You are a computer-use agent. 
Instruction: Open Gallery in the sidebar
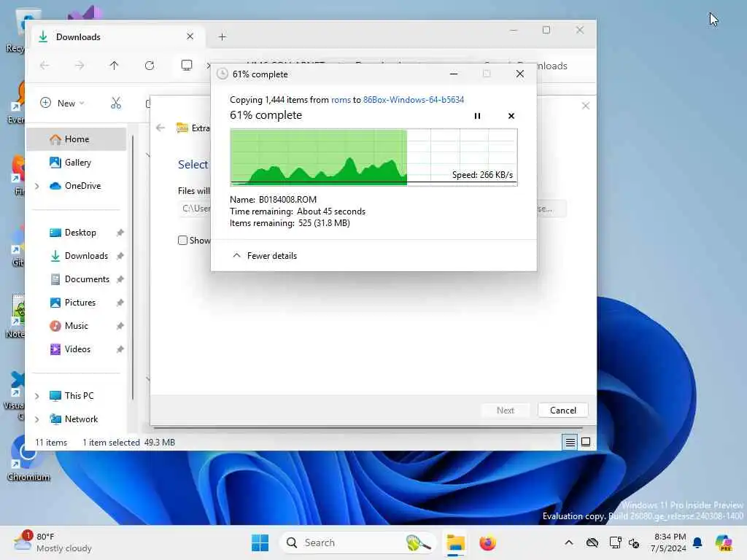[77, 163]
